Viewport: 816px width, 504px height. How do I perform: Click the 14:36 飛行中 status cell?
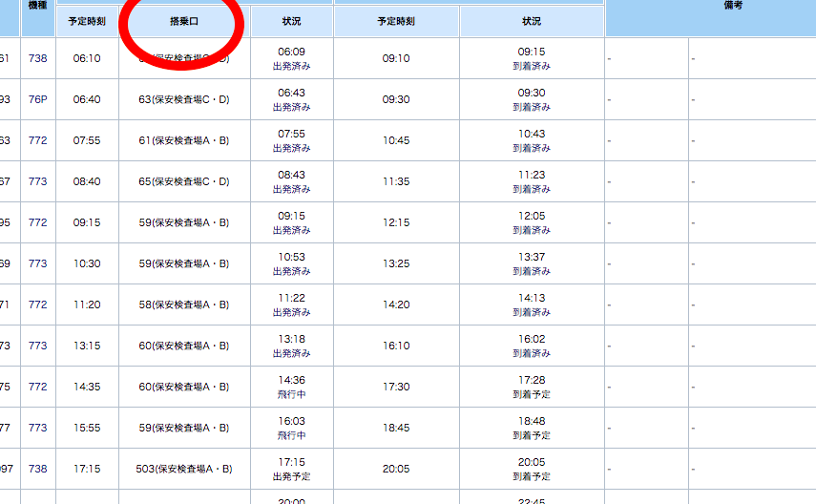292,387
